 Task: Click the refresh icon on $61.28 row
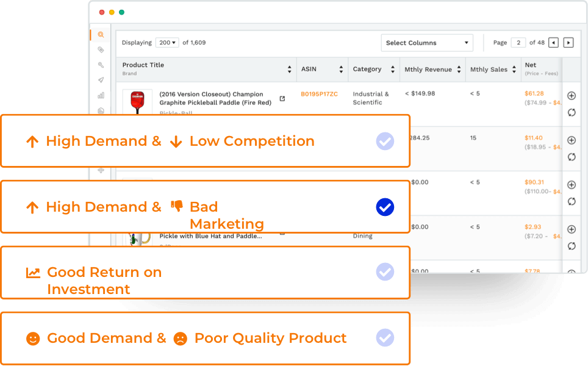pyautogui.click(x=572, y=112)
